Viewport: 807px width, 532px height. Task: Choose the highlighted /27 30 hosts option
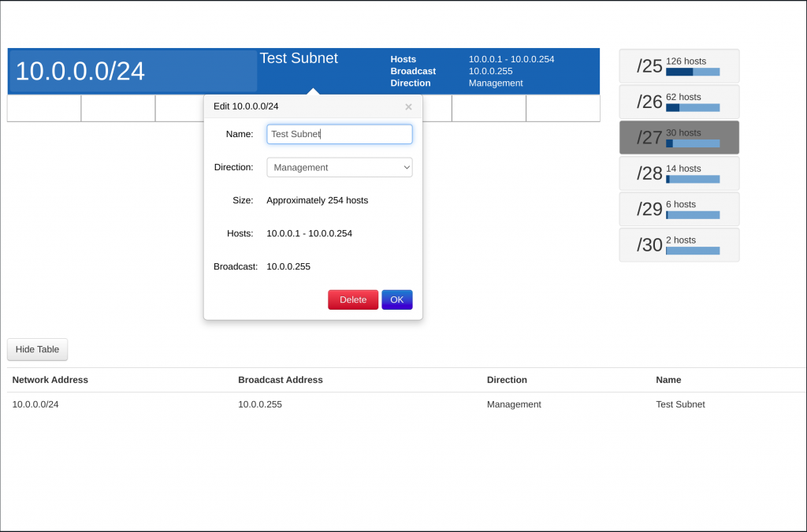pyautogui.click(x=679, y=136)
